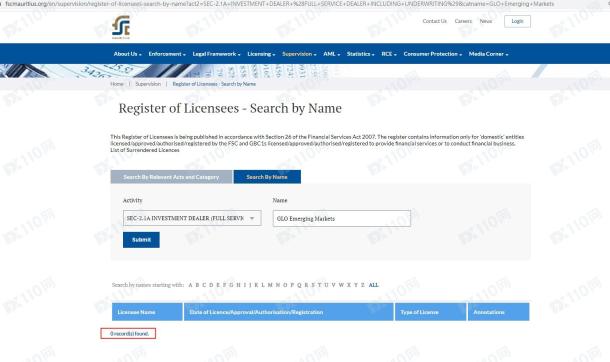Open the Activity dropdown

[x=192, y=218]
